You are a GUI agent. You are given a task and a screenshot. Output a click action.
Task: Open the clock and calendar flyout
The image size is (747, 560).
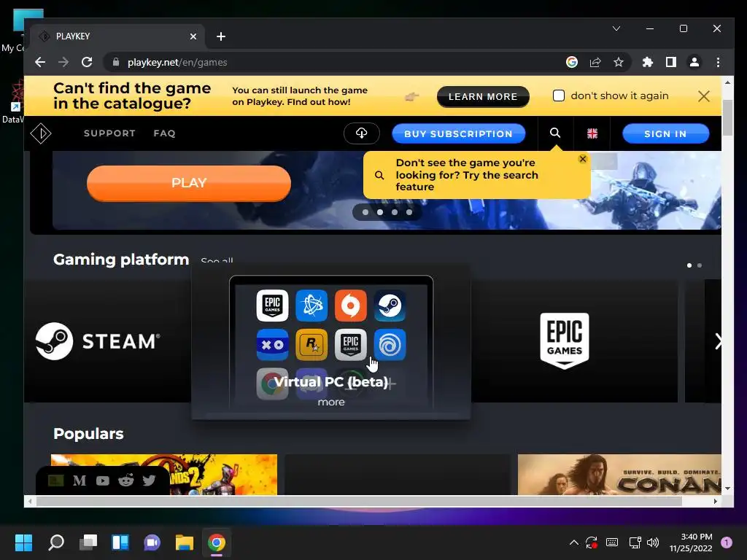click(691, 542)
